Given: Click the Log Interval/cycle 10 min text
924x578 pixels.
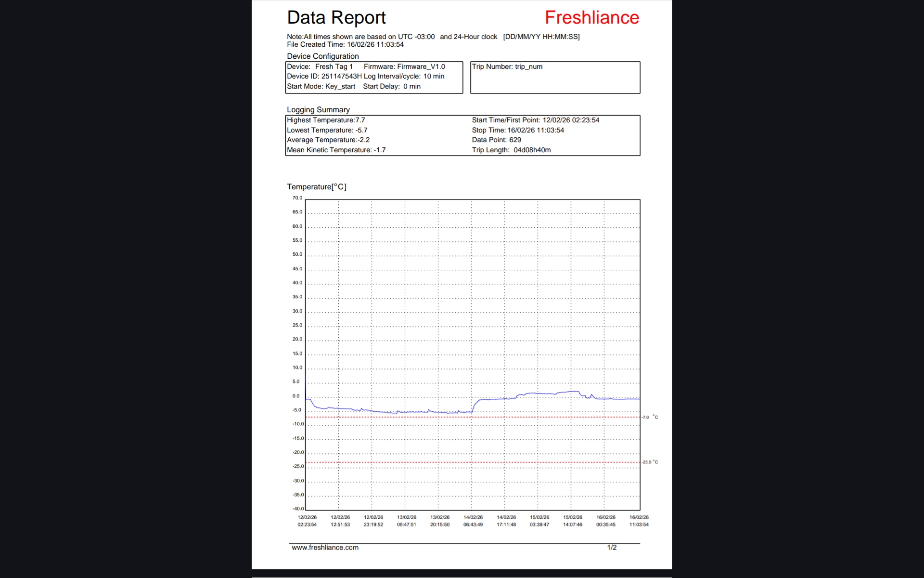Looking at the screenshot, I should click(x=404, y=76).
